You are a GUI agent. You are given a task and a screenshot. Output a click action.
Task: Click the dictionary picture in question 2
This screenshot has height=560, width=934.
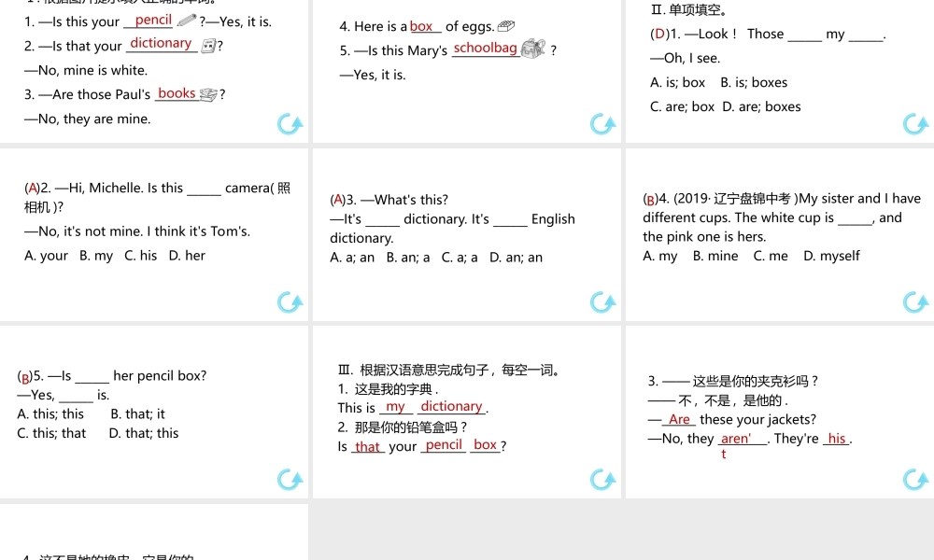(208, 46)
